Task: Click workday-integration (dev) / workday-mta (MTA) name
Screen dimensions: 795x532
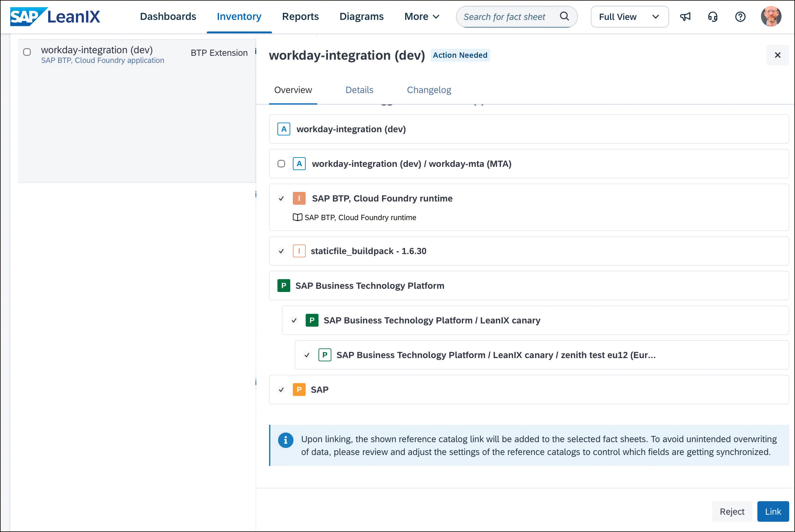Action: tap(411, 164)
